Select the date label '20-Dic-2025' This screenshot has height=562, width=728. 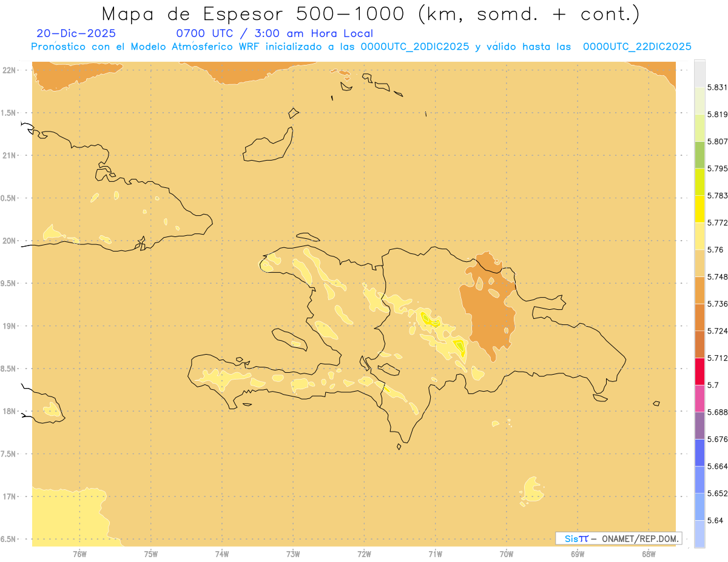point(76,33)
